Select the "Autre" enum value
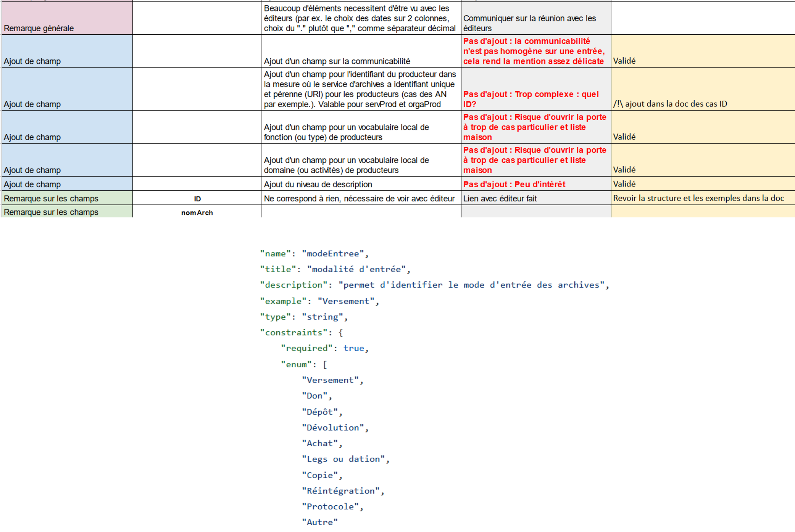The image size is (795, 532). 320,522
